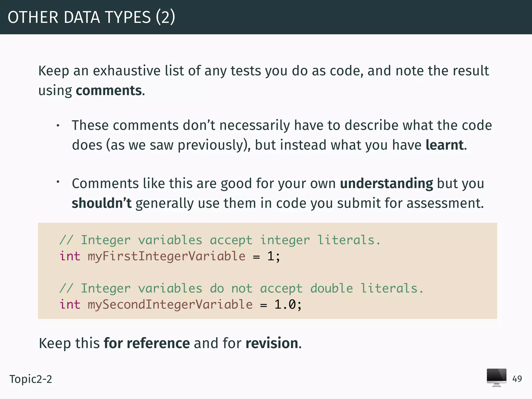Click the literal value '1.0;'
The height and width of the screenshot is (399, 532).
point(288,304)
